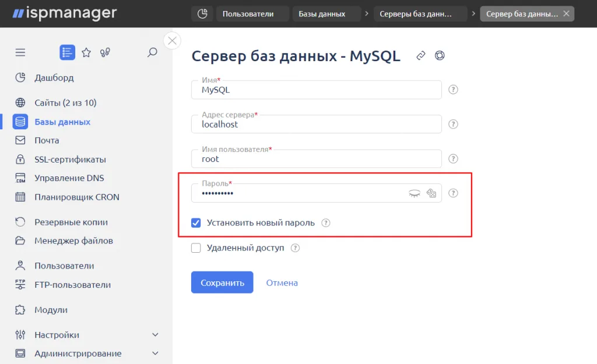The width and height of the screenshot is (597, 364).
Task: Open Резервные копии section
Action: (x=71, y=222)
